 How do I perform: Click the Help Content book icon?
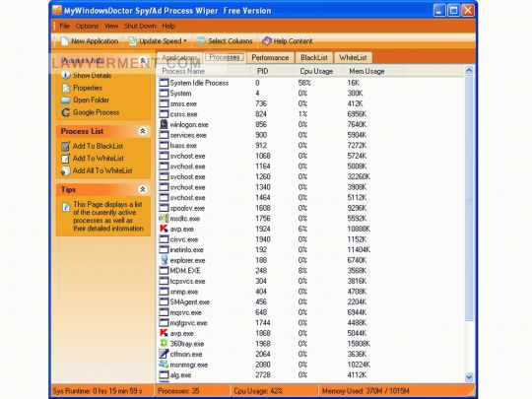coord(267,41)
